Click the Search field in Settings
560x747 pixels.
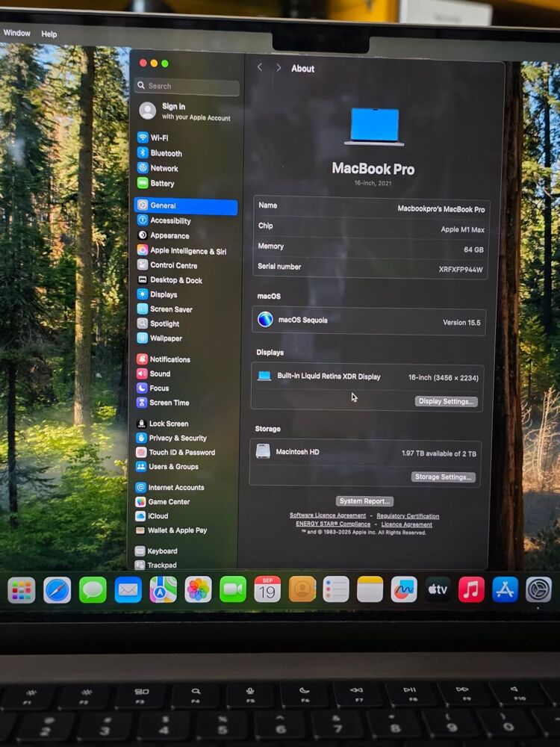[187, 86]
